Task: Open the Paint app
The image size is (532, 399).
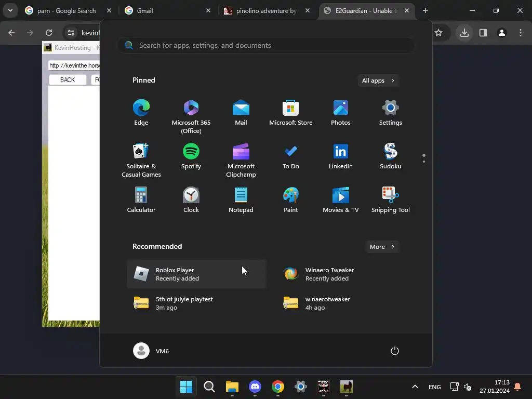Action: tap(291, 200)
